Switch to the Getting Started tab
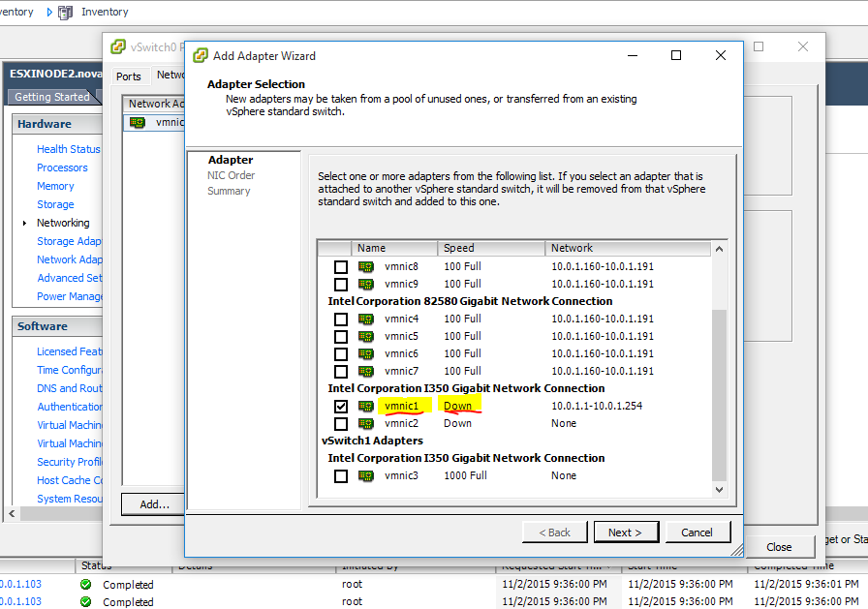The height and width of the screenshot is (609, 868). (52, 97)
